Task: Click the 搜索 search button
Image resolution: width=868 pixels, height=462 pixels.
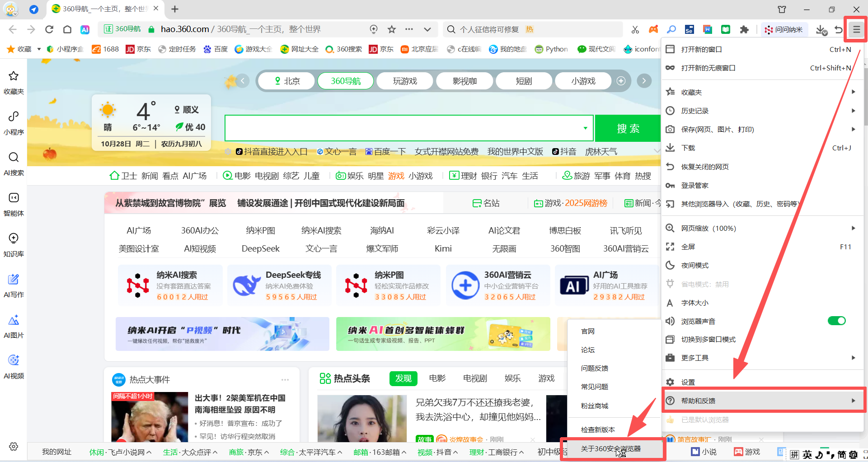Action: 628,128
